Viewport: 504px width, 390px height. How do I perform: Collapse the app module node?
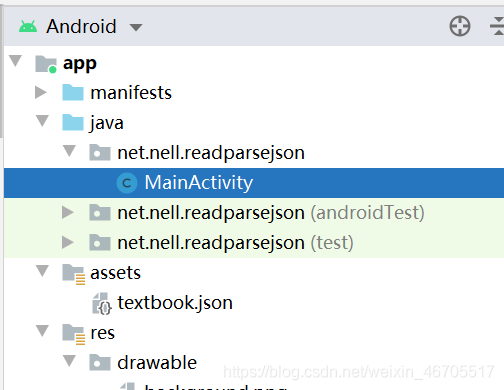tap(16, 61)
